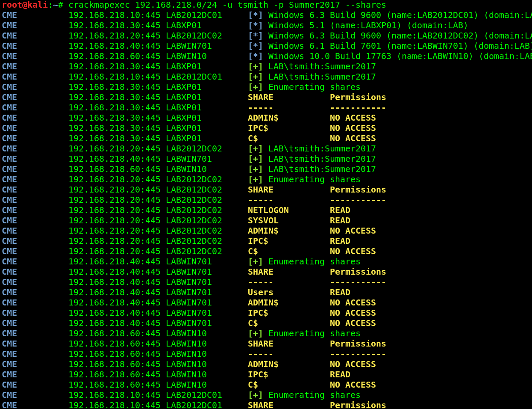This screenshot has width=532, height=409.
Task: Click the READ permission beside NETLOGON
Action: tap(340, 210)
